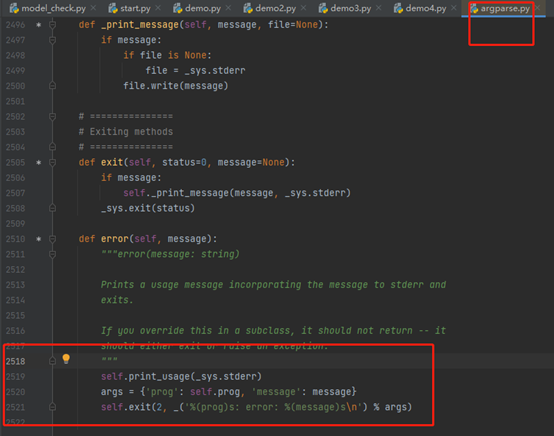Click override marker beside error method
Image resolution: width=554 pixels, height=436 pixels.
[x=39, y=239]
